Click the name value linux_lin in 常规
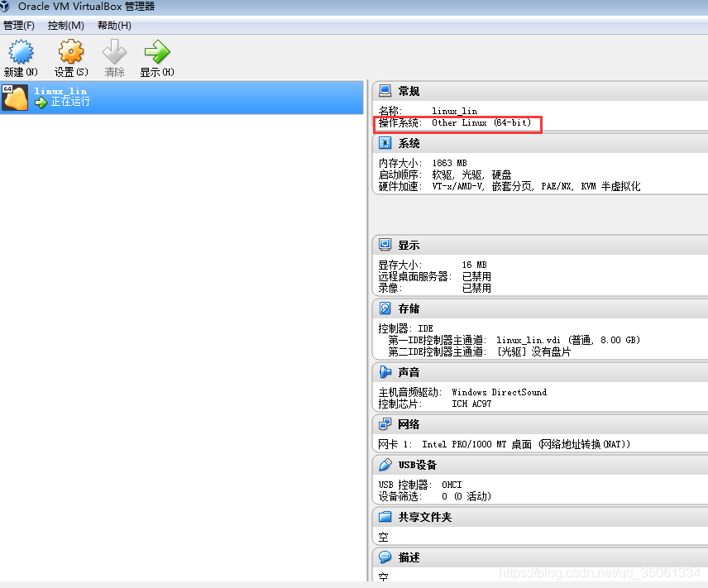This screenshot has height=588, width=708. [x=454, y=111]
